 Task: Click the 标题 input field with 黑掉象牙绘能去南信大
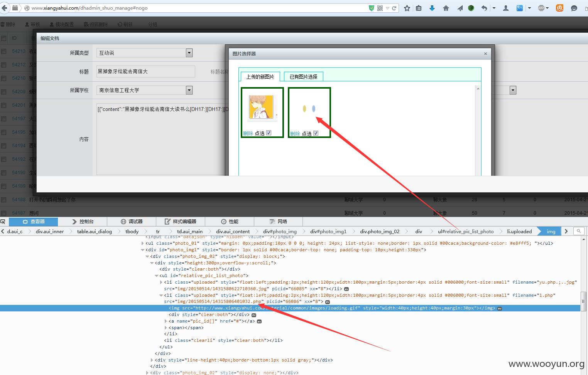(x=145, y=72)
